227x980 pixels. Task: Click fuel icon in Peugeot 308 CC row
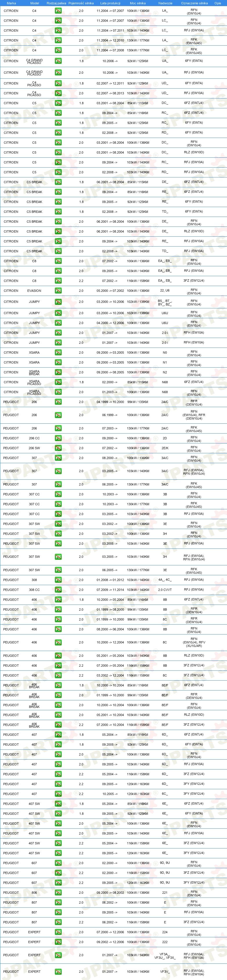point(58,590)
